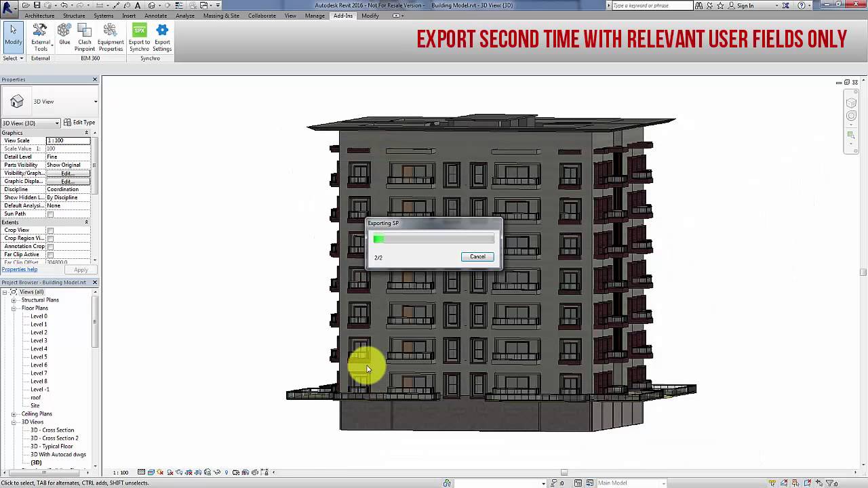Viewport: 868px width, 488px height.
Task: Click the design options icon in status bar
Action: (x=579, y=483)
